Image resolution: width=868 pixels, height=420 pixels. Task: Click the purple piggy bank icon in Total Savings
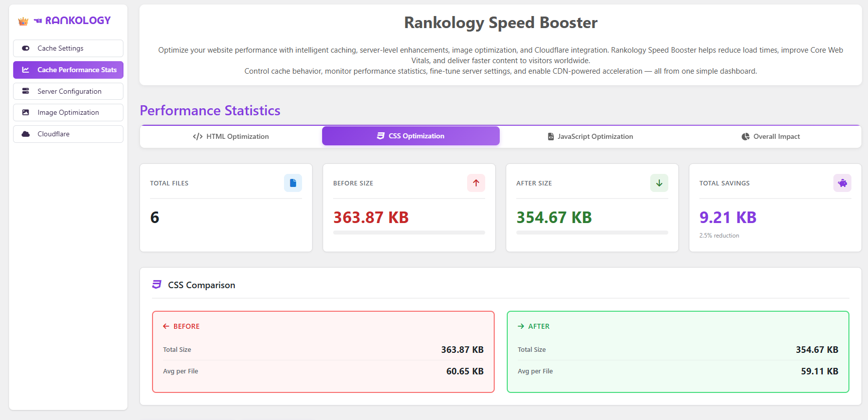[842, 183]
